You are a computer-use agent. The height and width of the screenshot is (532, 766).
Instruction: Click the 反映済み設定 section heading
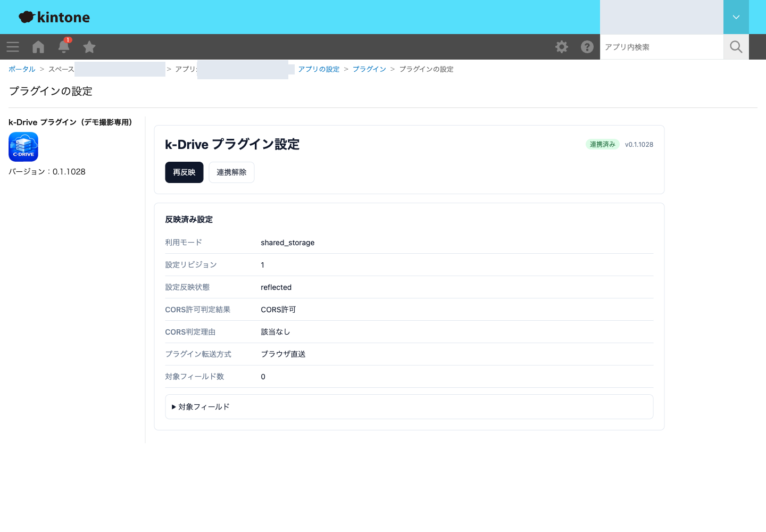pyautogui.click(x=189, y=219)
